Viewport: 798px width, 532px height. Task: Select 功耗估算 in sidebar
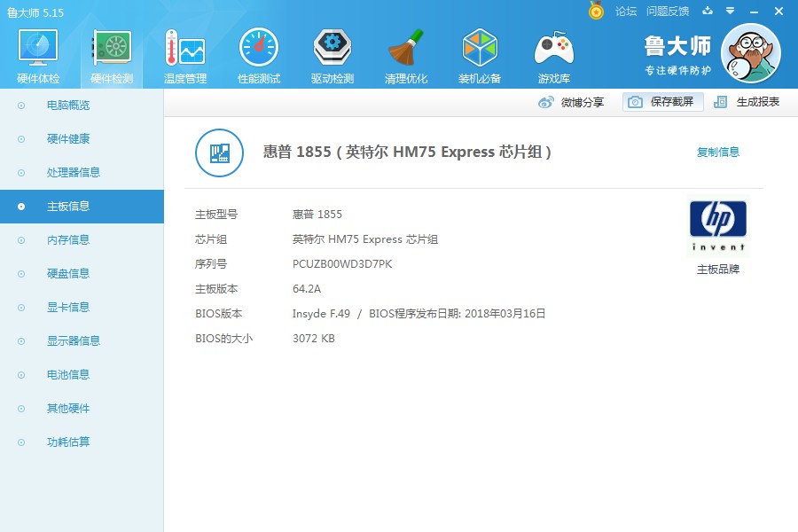point(82,442)
